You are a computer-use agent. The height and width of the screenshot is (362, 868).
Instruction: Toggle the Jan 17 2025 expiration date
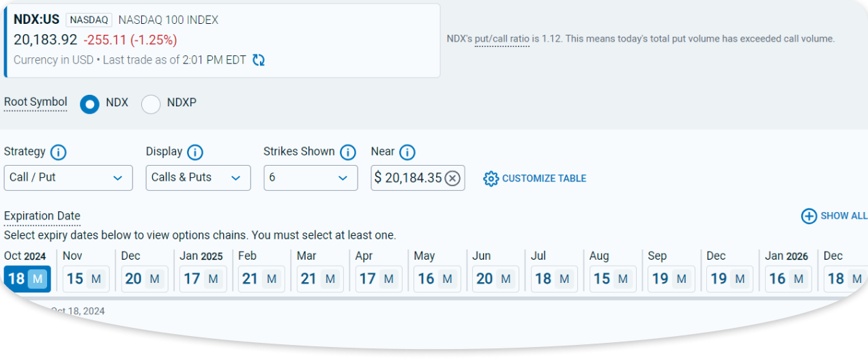203,279
